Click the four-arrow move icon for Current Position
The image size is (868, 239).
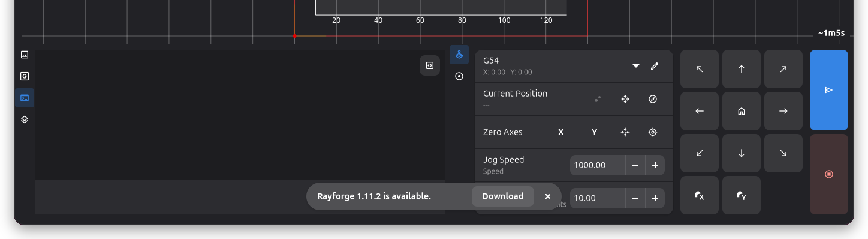point(625,99)
